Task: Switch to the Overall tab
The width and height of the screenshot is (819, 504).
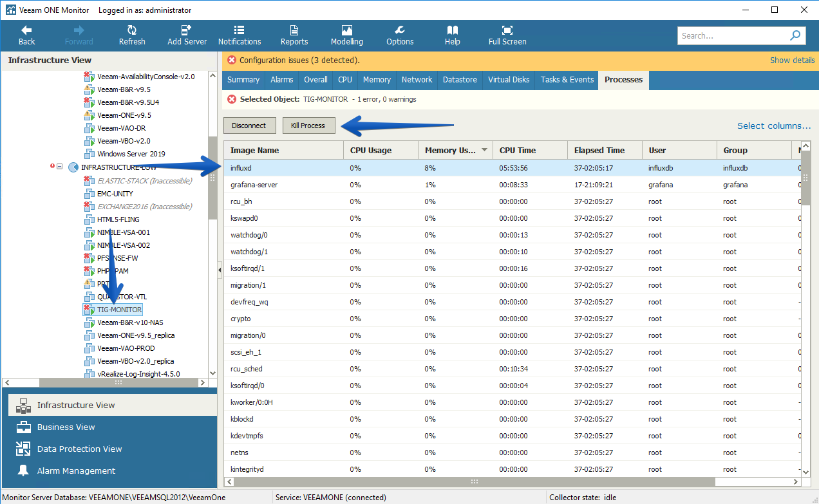Action: coord(315,80)
